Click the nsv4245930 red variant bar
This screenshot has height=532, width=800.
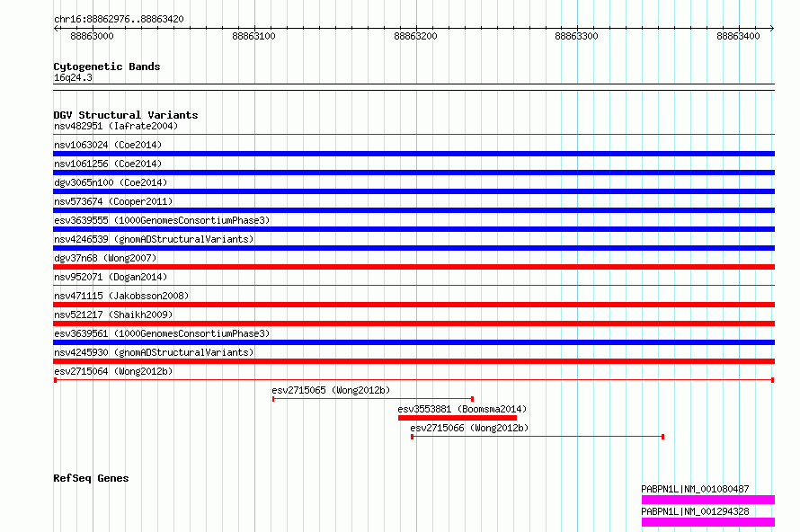point(413,361)
